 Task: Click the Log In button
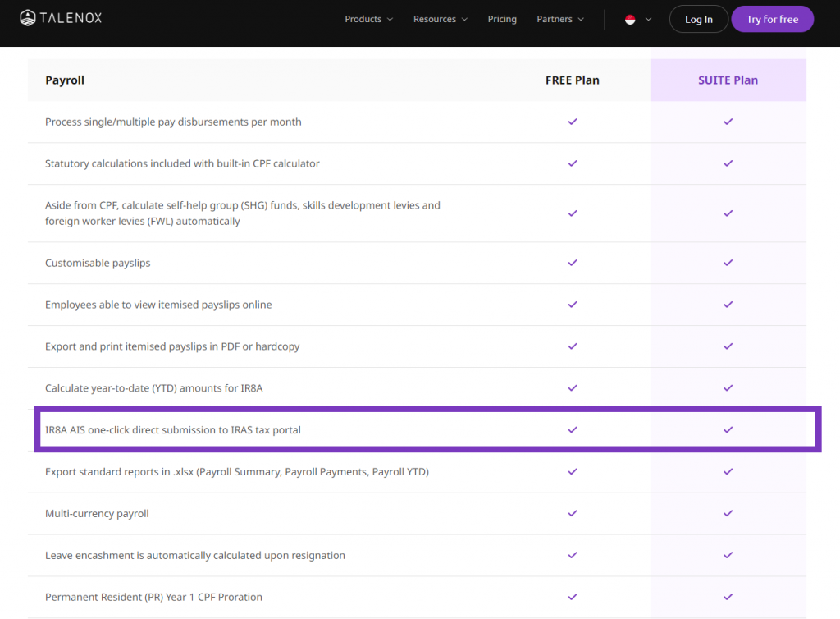click(699, 20)
